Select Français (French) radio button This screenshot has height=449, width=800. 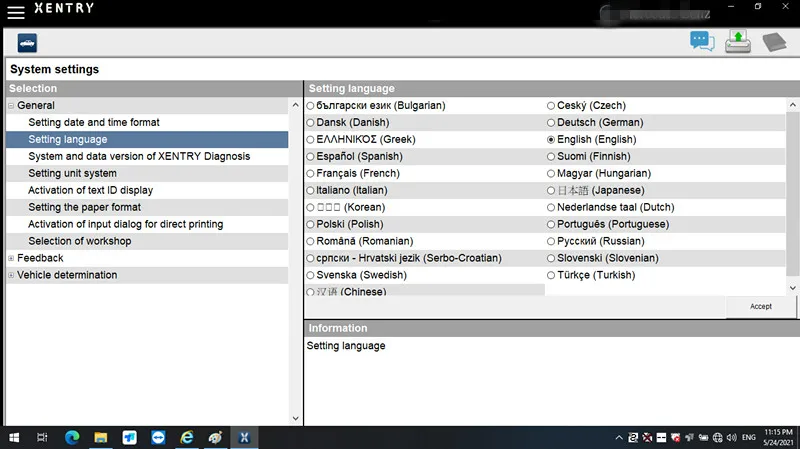pyautogui.click(x=310, y=173)
